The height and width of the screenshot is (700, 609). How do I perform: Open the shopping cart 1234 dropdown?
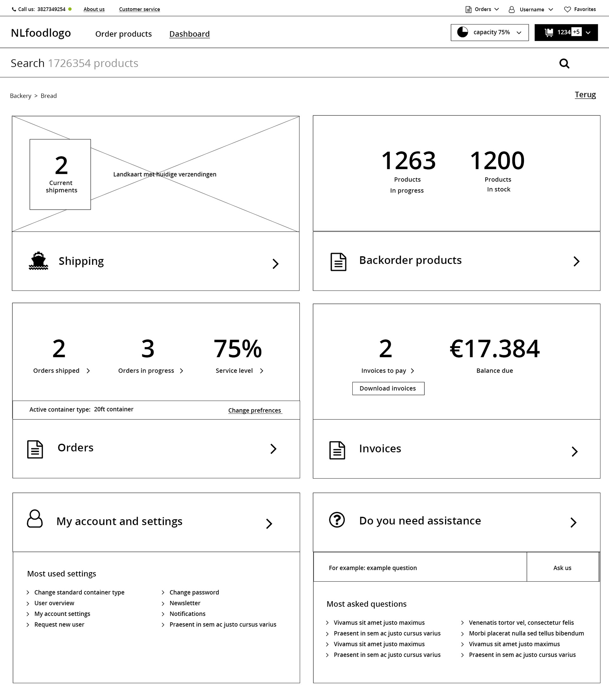(588, 33)
